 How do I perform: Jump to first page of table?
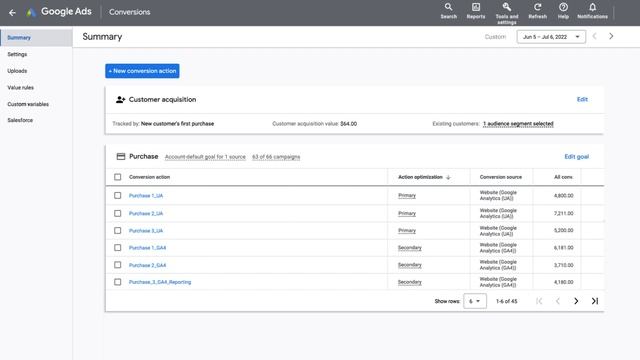539,301
